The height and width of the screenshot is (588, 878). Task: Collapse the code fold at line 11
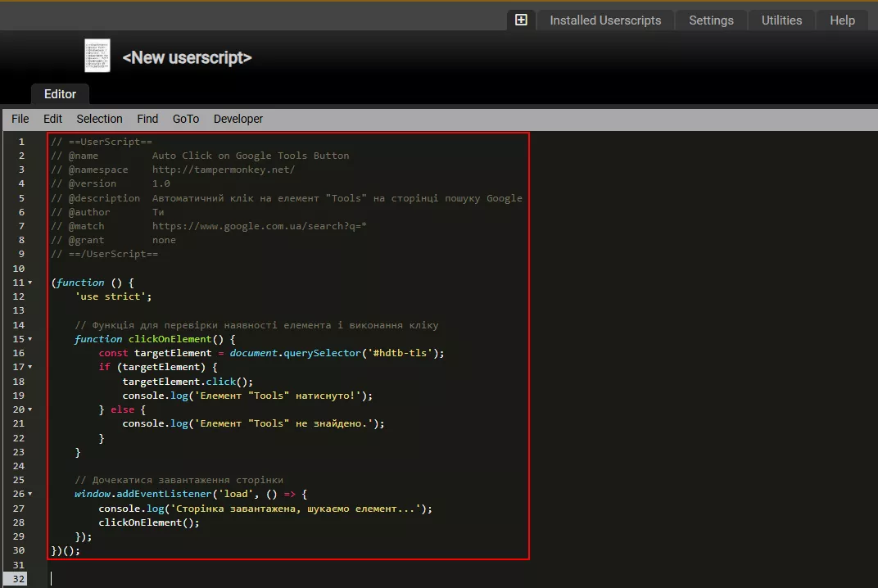point(30,283)
